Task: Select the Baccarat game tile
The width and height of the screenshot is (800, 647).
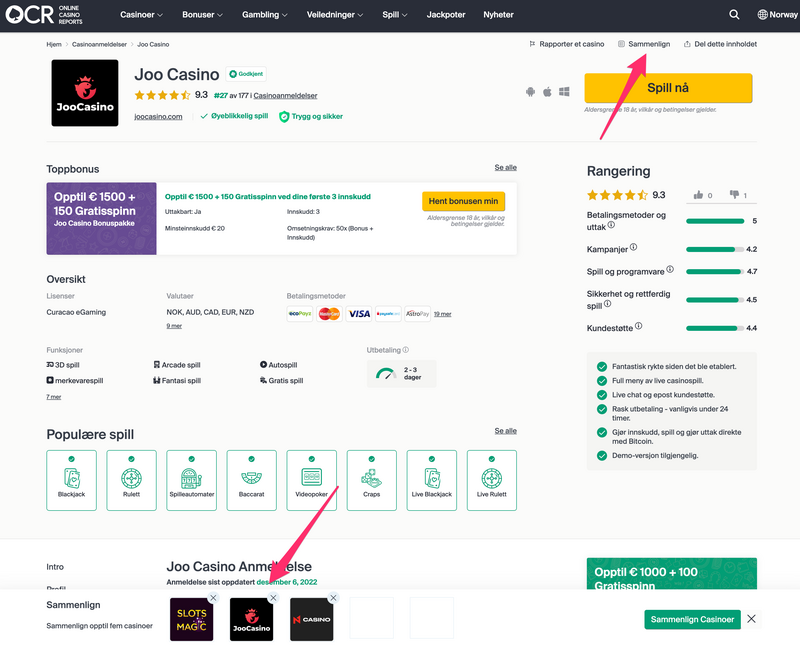Action: tap(252, 480)
